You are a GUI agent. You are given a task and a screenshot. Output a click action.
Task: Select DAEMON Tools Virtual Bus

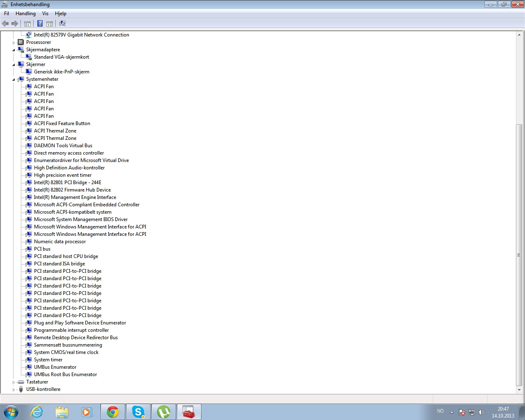pos(63,146)
